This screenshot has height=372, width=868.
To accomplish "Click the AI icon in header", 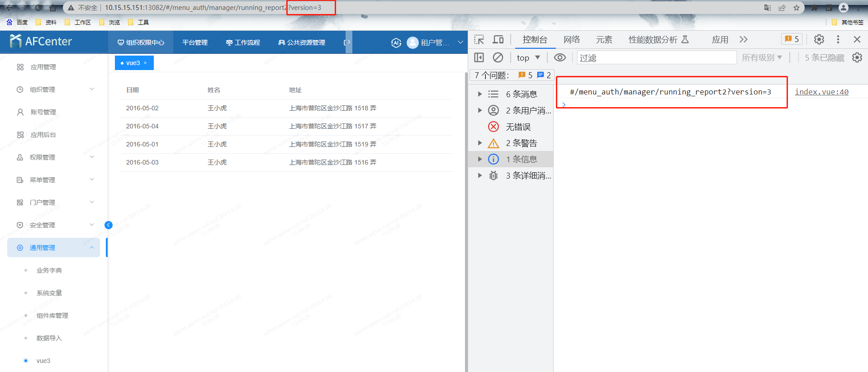I will (396, 42).
